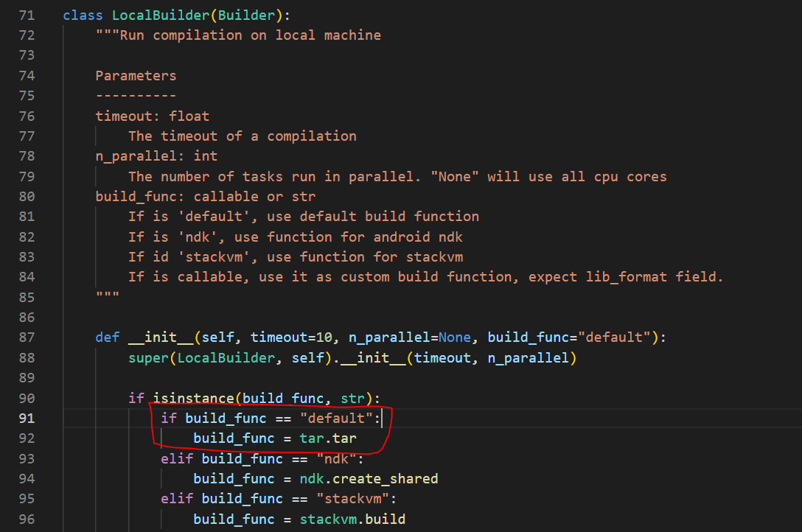Click isinstance on line 90
Screen dimensions: 802x532
193,398
